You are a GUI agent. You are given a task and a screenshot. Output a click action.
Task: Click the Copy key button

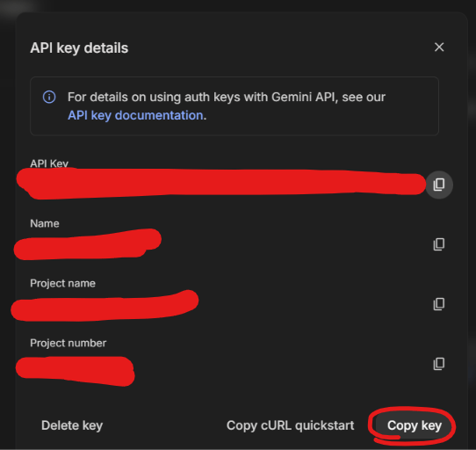pyautogui.click(x=414, y=425)
